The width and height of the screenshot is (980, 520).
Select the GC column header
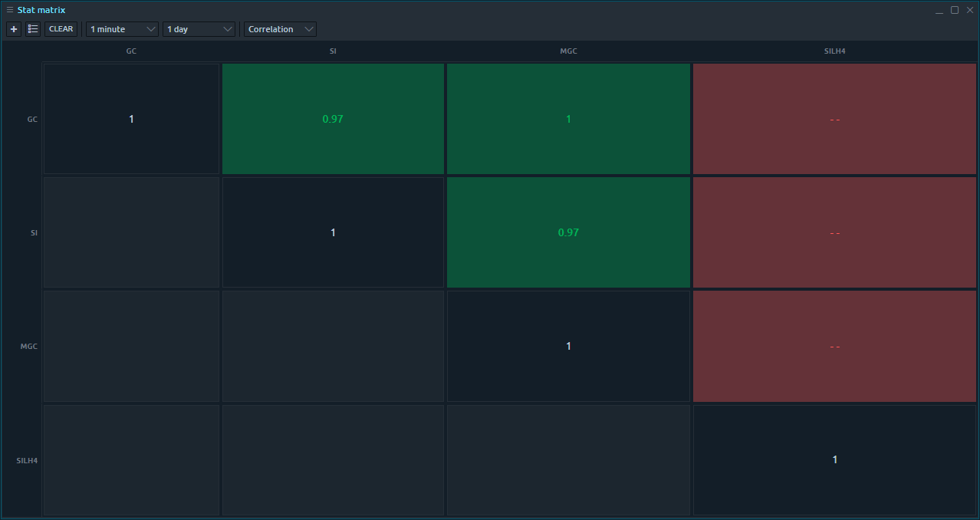[131, 51]
